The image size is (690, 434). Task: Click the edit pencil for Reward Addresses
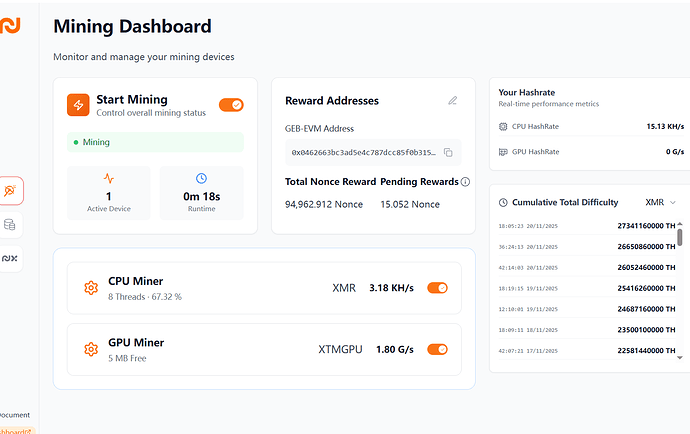(x=453, y=101)
